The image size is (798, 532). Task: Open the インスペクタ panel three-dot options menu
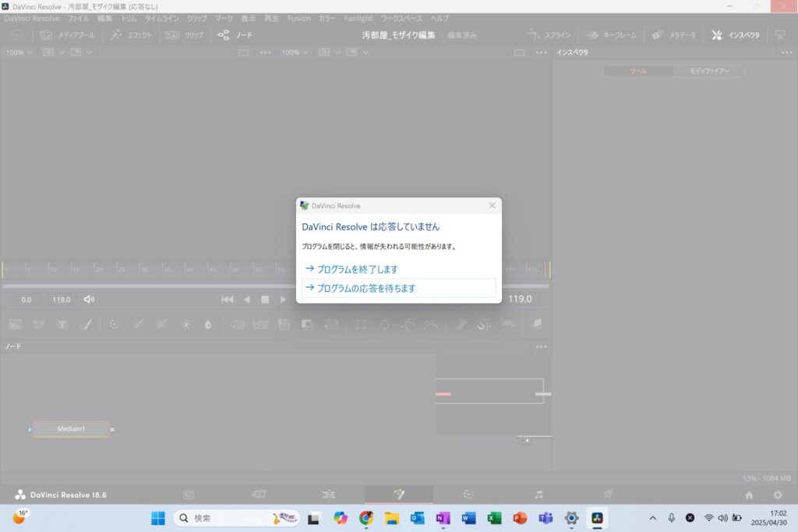pyautogui.click(x=787, y=52)
